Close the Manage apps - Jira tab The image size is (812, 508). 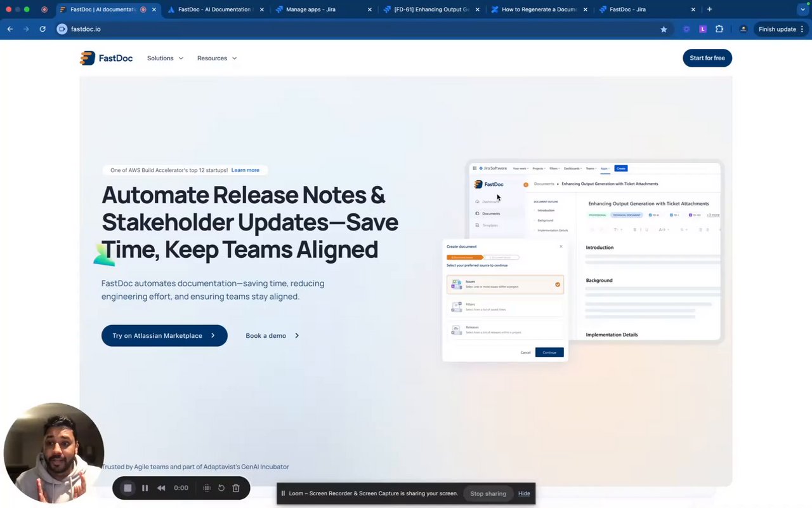[370, 10]
